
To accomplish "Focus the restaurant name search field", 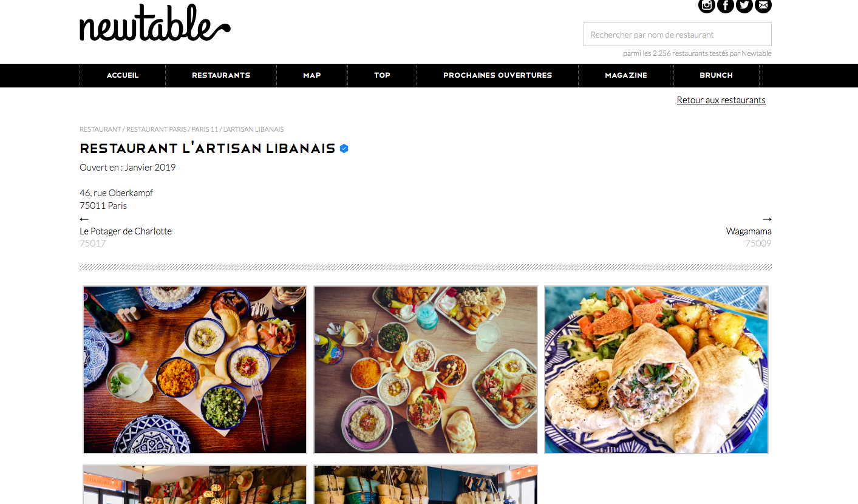I will (x=678, y=35).
